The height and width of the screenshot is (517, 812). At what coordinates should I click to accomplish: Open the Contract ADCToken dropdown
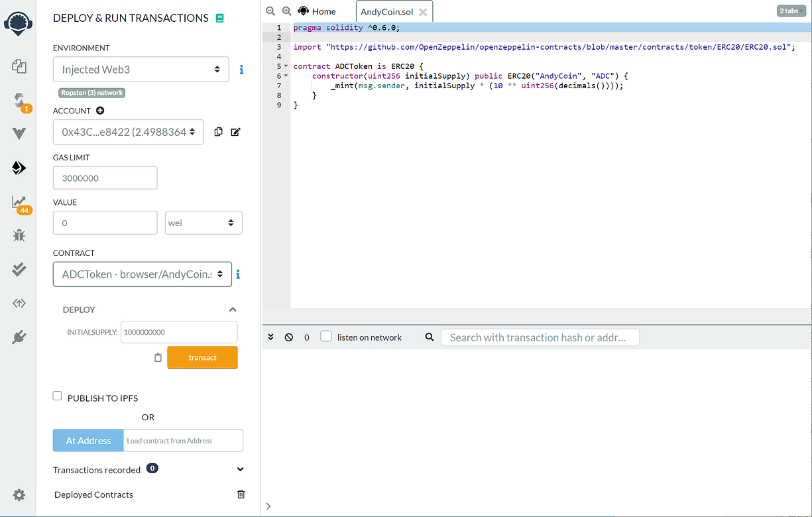coord(143,274)
